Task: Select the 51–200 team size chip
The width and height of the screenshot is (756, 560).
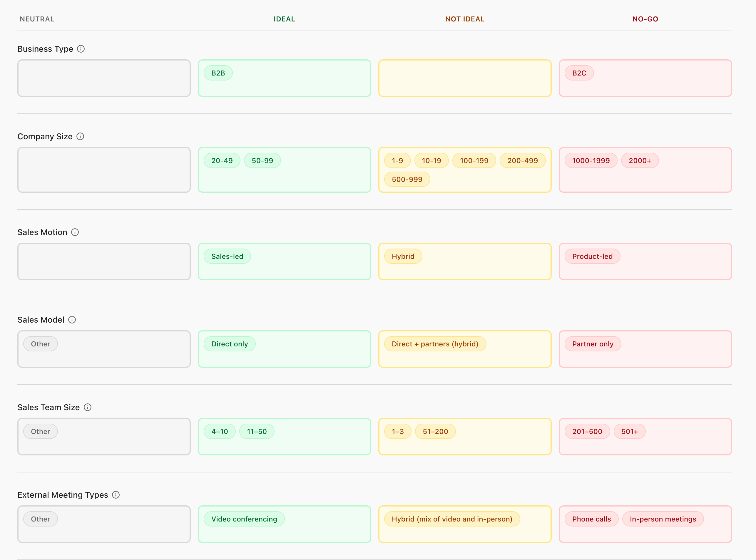Action: click(x=435, y=432)
